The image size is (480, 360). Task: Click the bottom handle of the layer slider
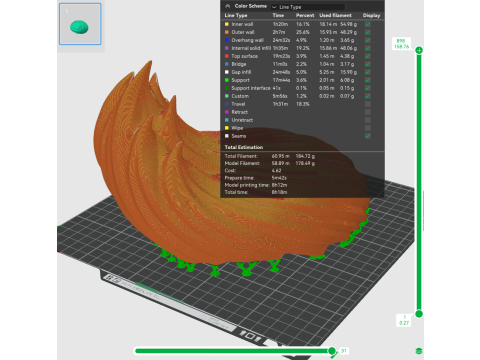point(419,314)
